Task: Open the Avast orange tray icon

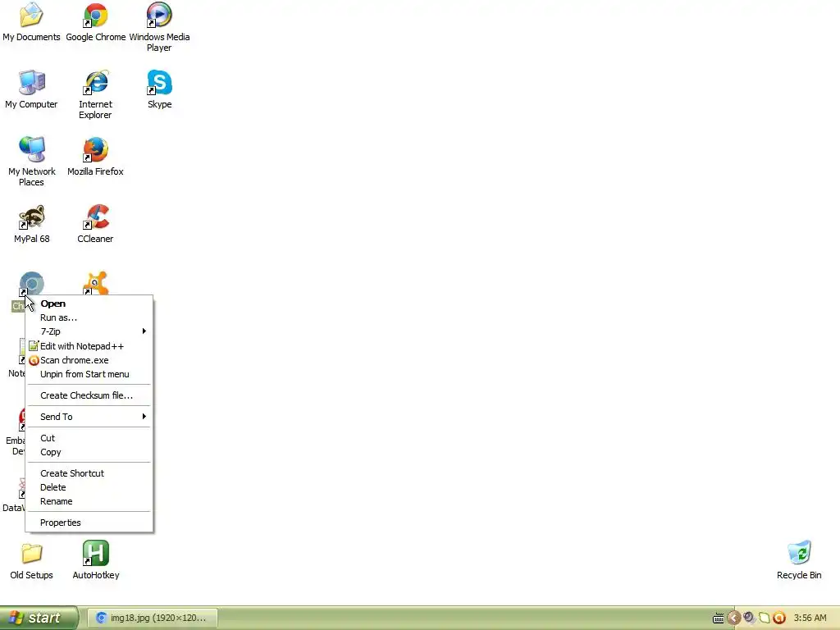Action: pyautogui.click(x=779, y=618)
